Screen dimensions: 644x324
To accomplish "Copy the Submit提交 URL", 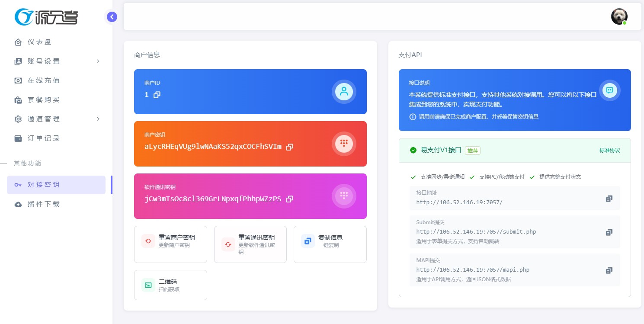I will (609, 232).
